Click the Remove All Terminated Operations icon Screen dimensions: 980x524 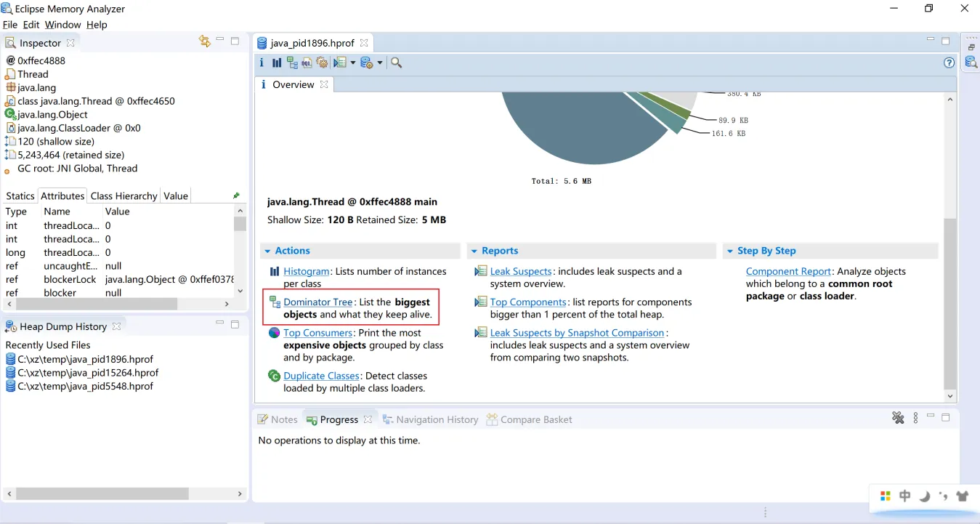899,418
